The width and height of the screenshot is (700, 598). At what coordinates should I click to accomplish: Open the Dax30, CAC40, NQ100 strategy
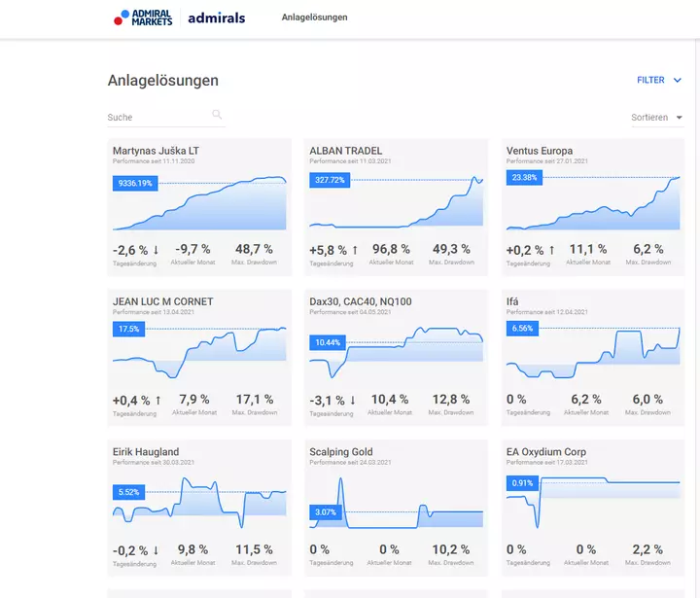point(361,301)
